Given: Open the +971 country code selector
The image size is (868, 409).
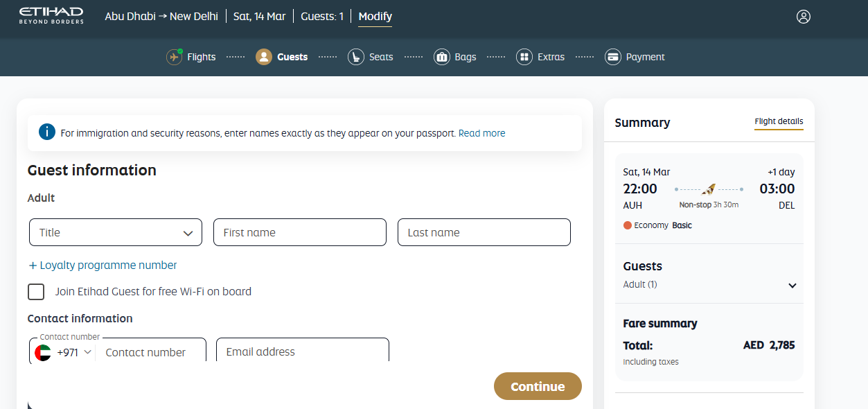Looking at the screenshot, I should tap(64, 352).
